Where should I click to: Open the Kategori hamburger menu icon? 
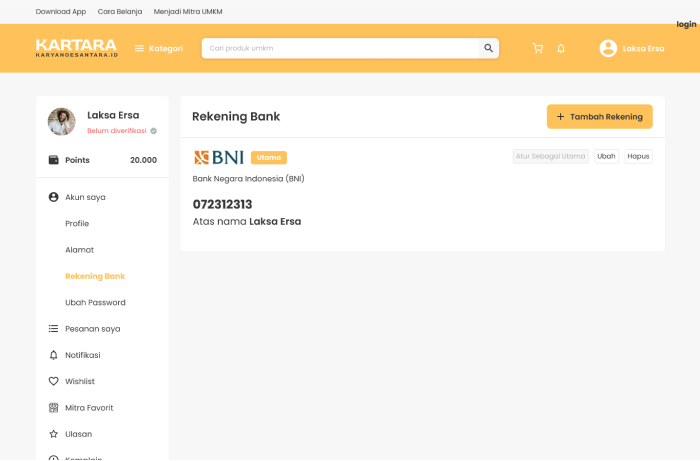pos(139,48)
